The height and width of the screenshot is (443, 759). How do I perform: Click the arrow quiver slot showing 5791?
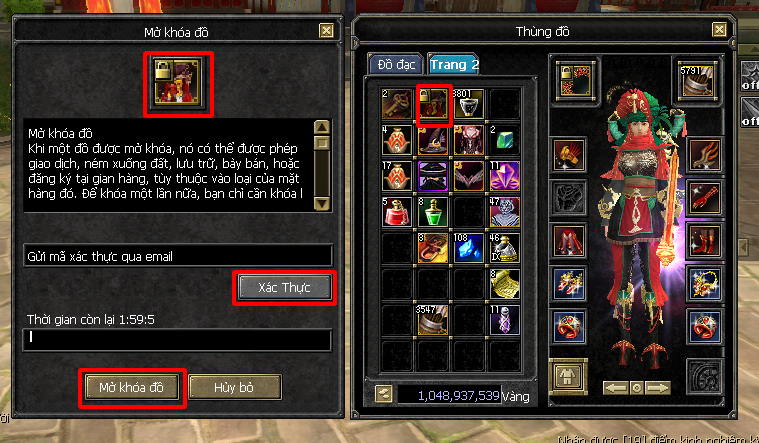click(x=697, y=80)
